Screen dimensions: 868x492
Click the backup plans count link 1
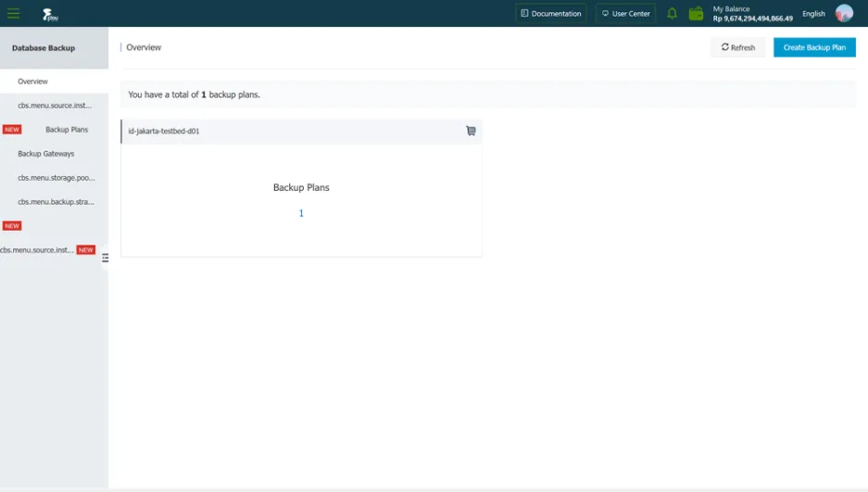(301, 214)
